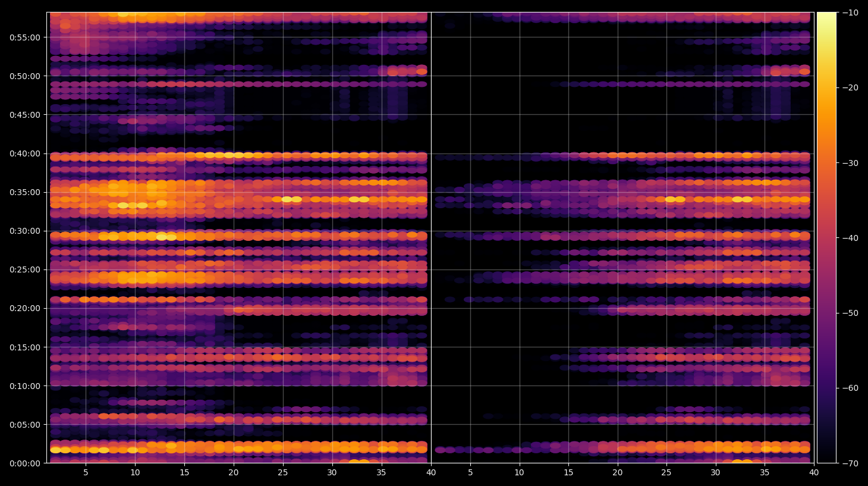Click x-axis label 35 under left heatmap
Viewport: 868px width, 486px height.
(381, 473)
